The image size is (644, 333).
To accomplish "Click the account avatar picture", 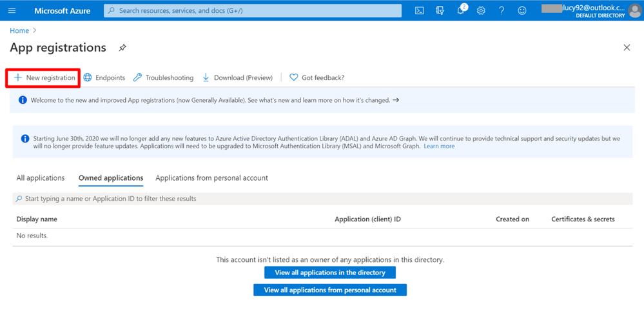I will click(x=634, y=11).
